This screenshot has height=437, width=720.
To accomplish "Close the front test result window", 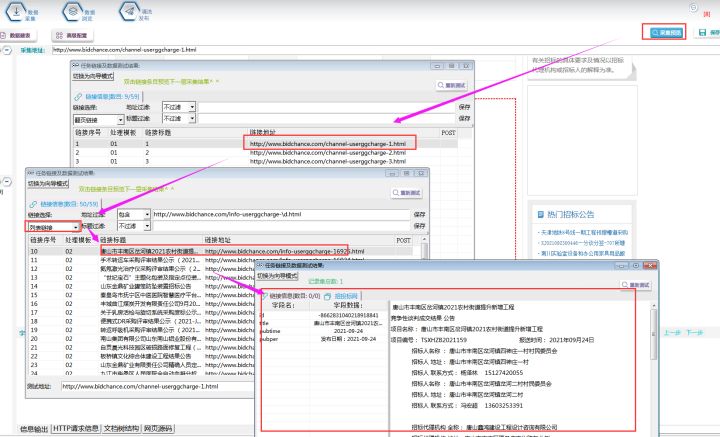I will coord(650,266).
